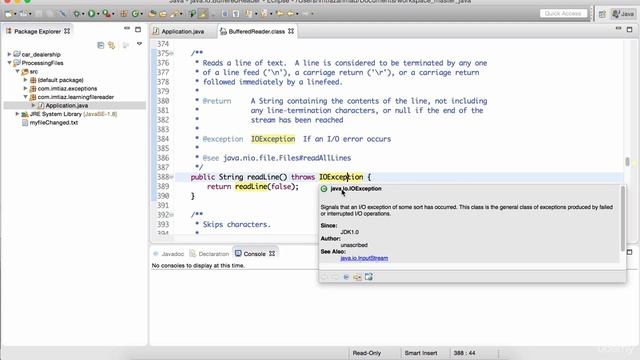The width and height of the screenshot is (640, 360).
Task: Click the editor vertical scrollbar thumb
Action: (627, 162)
